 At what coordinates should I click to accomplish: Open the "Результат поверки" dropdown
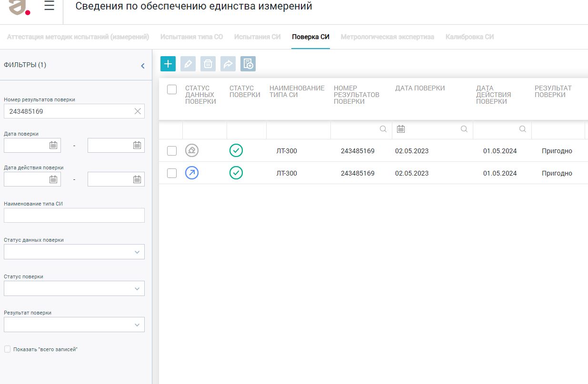tap(74, 325)
